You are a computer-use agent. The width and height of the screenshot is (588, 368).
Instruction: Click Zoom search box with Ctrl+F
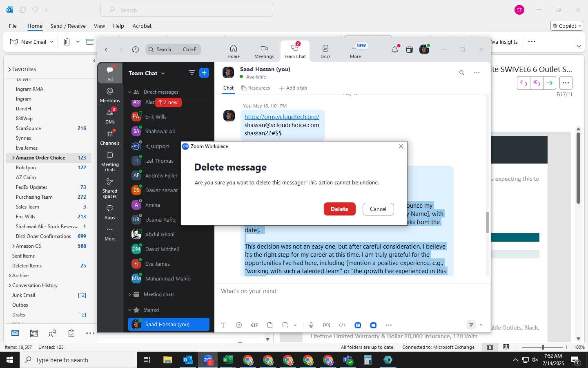173,49
